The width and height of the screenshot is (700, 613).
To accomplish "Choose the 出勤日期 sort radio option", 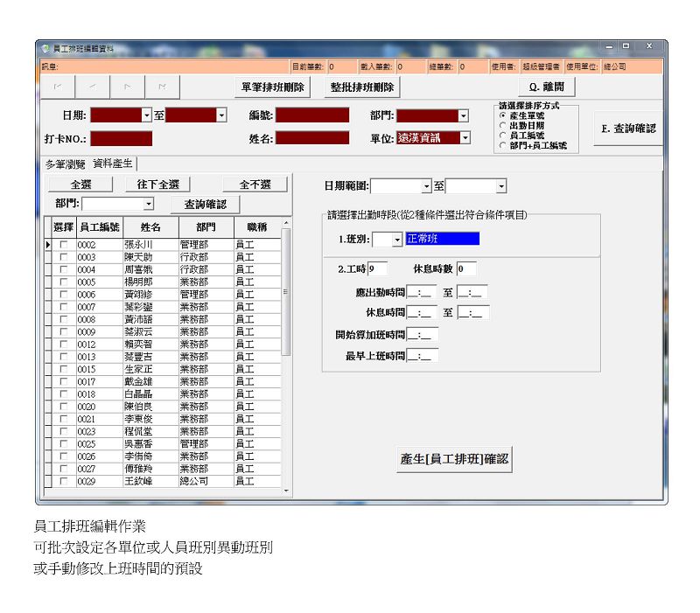I will (502, 126).
